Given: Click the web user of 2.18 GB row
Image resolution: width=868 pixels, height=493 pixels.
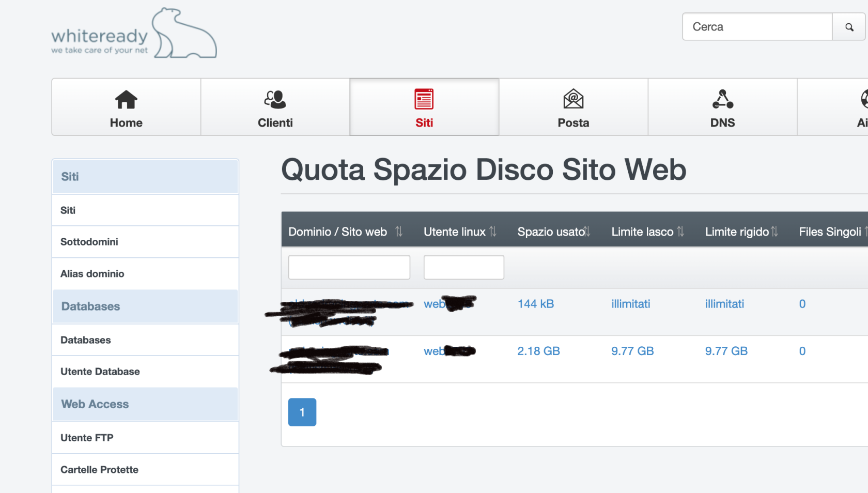Looking at the screenshot, I should tap(450, 351).
